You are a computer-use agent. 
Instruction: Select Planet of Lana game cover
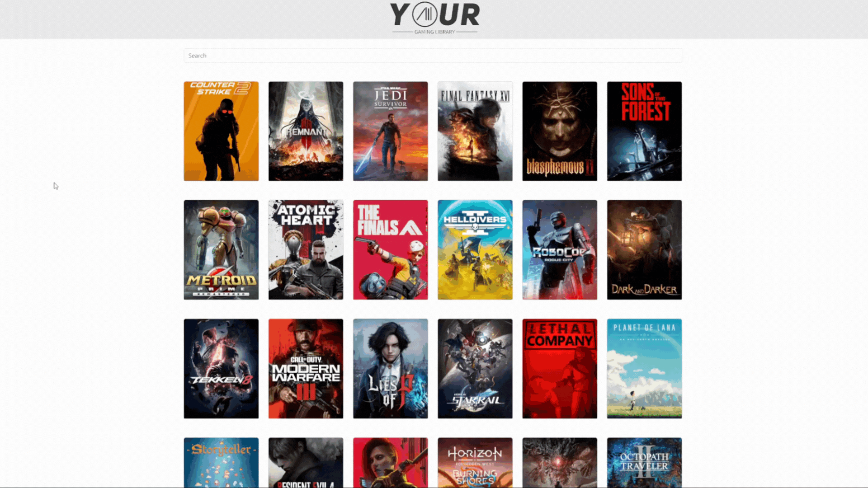644,368
